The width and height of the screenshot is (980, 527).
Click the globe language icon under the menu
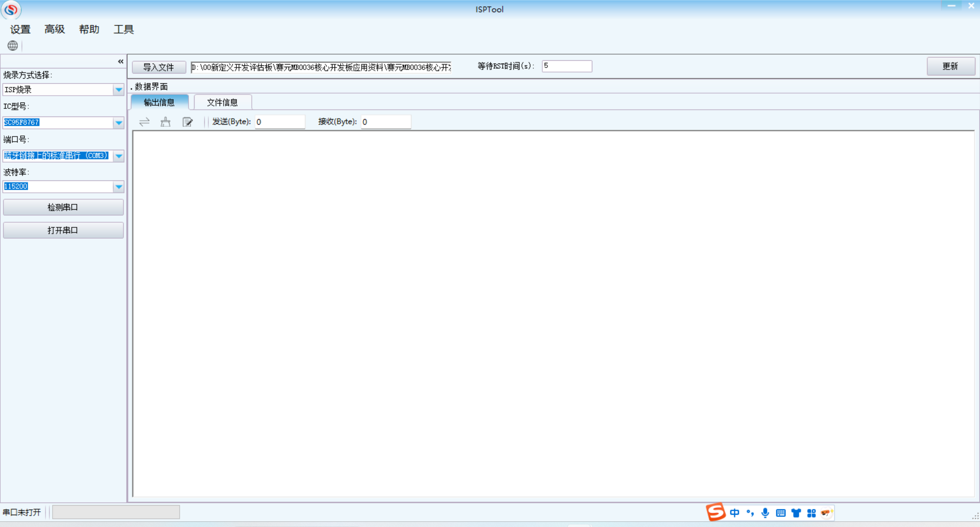(13, 45)
